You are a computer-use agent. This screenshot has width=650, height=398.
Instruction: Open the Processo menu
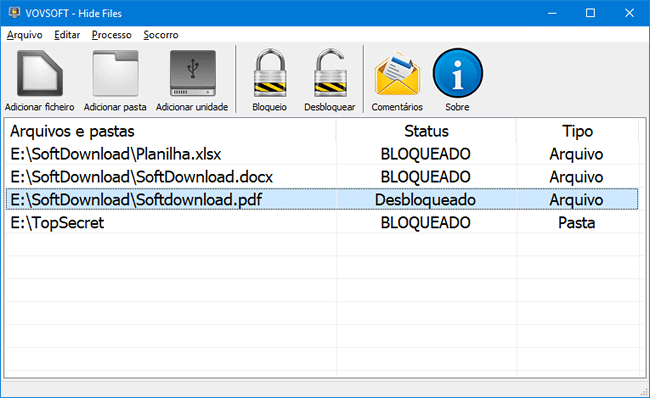click(x=112, y=35)
